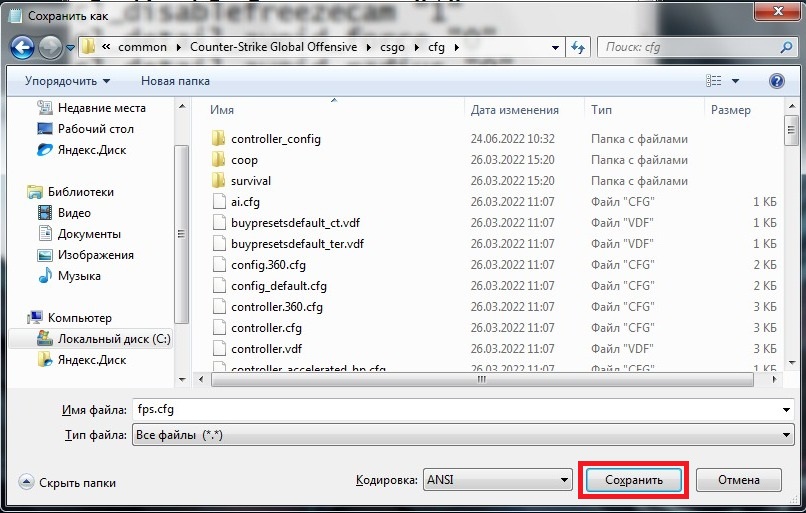
Task: Click the file list vertical scrollbar down arrow
Action: tap(791, 363)
